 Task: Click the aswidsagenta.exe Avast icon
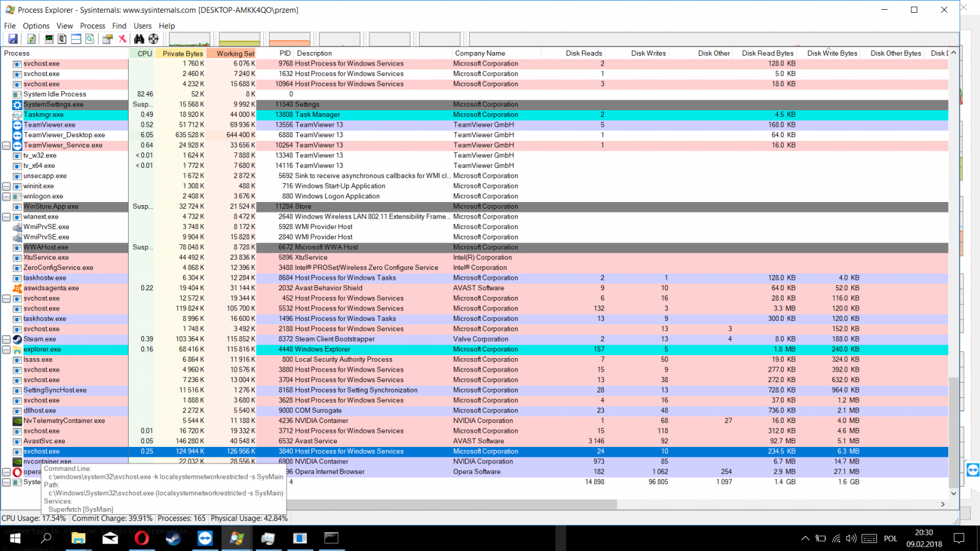[x=18, y=288]
